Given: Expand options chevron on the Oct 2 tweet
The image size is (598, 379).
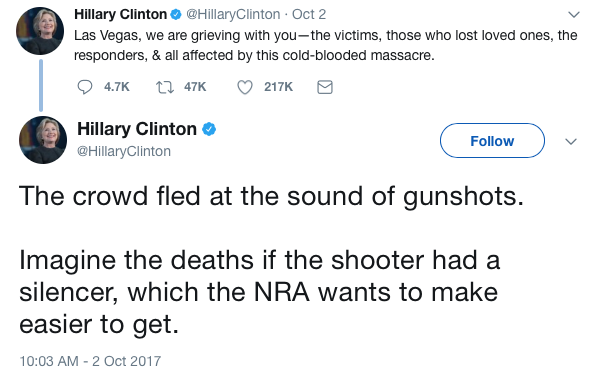Looking at the screenshot, I should click(574, 15).
